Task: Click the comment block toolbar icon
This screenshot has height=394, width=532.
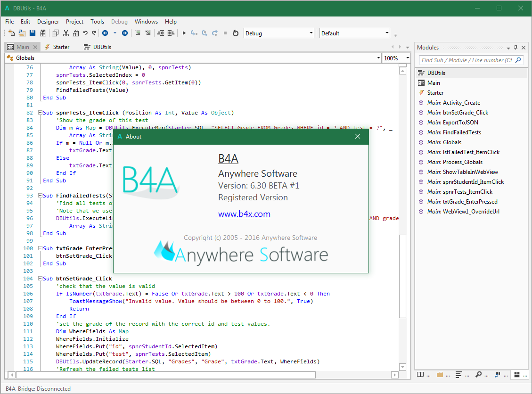Action: click(x=138, y=33)
